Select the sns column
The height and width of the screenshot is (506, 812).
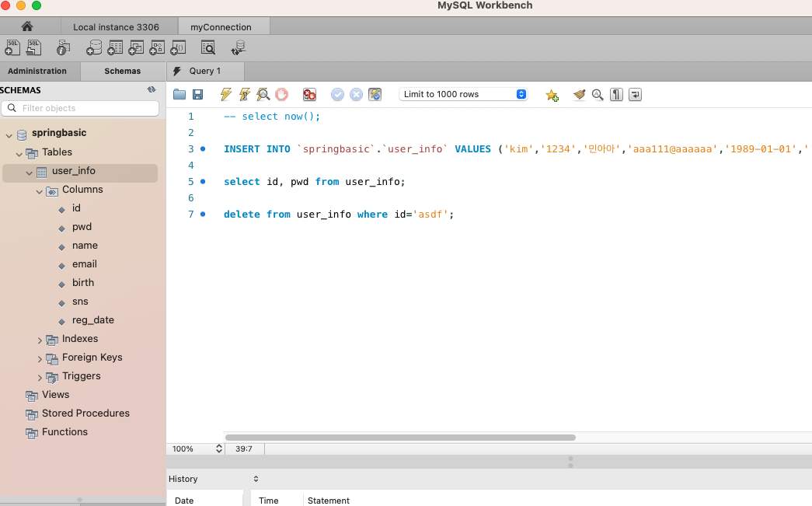pos(80,302)
